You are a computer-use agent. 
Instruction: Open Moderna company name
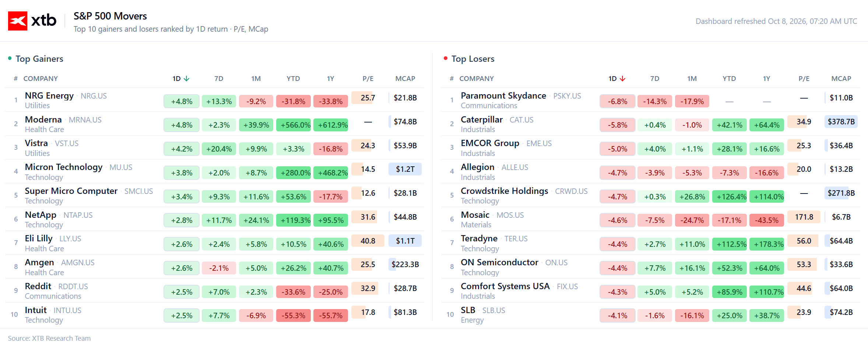(43, 120)
